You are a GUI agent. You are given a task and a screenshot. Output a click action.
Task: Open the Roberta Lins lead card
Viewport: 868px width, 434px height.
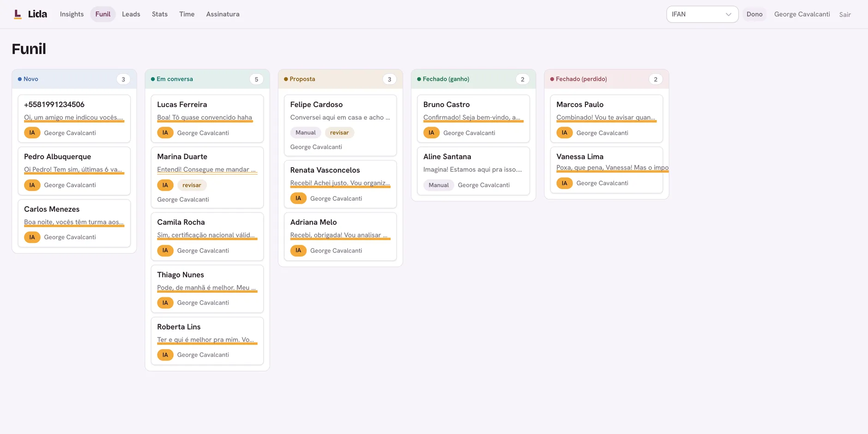click(x=207, y=341)
